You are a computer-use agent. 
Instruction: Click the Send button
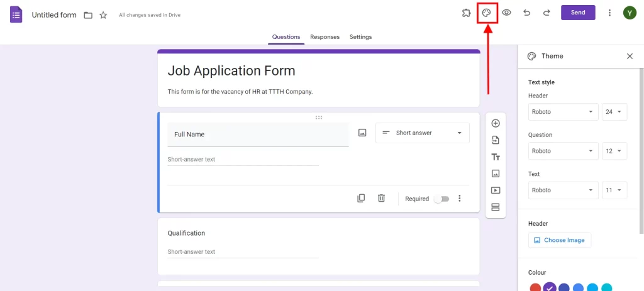coord(578,13)
